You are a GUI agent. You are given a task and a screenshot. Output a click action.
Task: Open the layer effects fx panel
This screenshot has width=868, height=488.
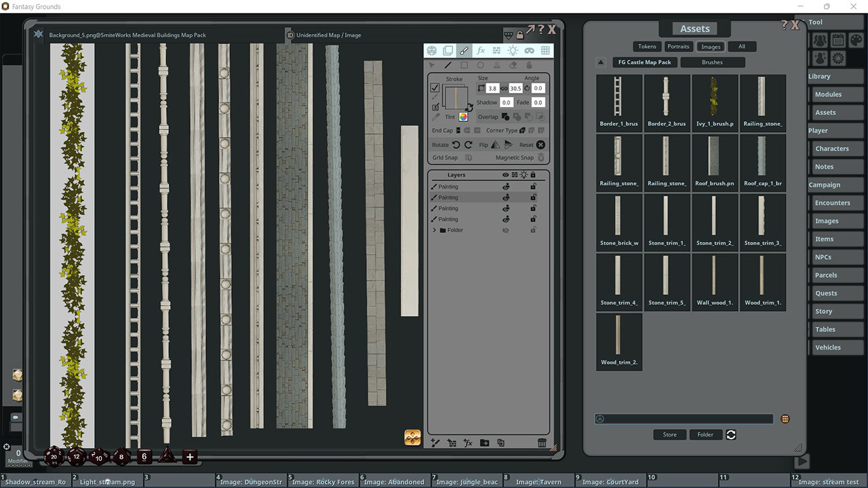pos(481,52)
